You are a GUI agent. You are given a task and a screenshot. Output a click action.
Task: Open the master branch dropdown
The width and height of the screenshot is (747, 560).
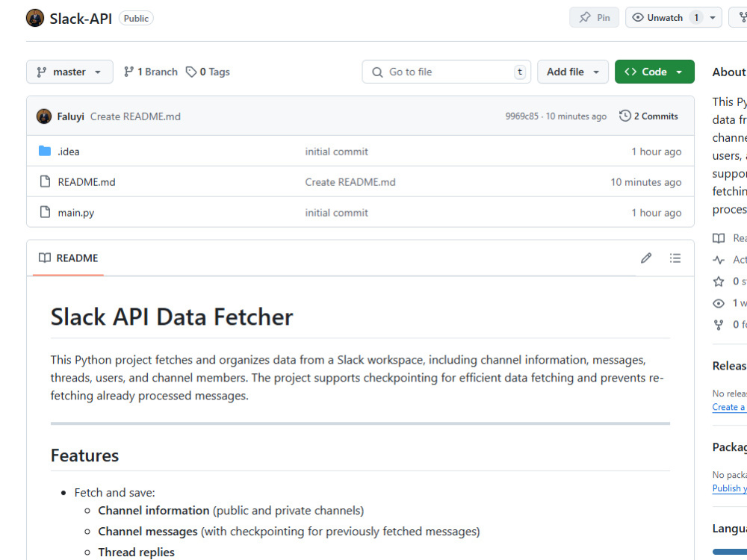click(x=69, y=72)
